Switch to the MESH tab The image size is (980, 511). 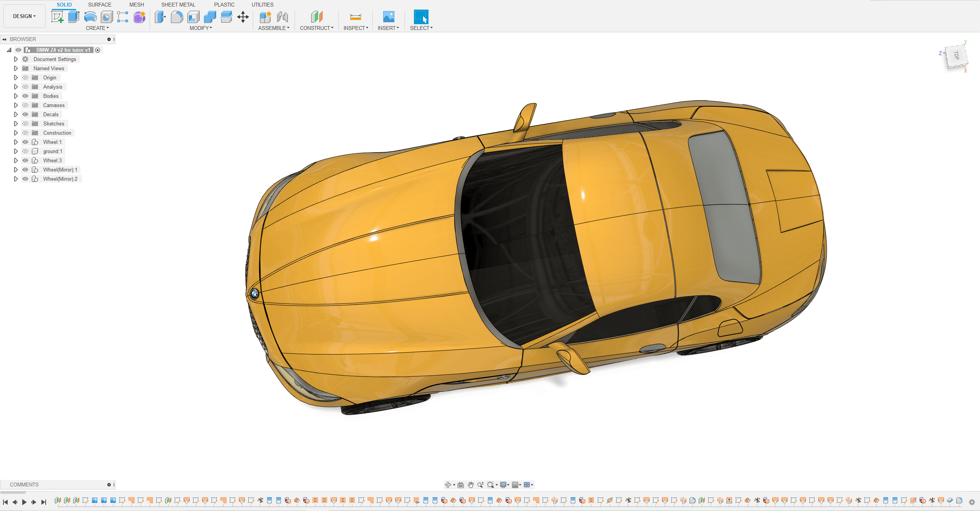pyautogui.click(x=136, y=5)
